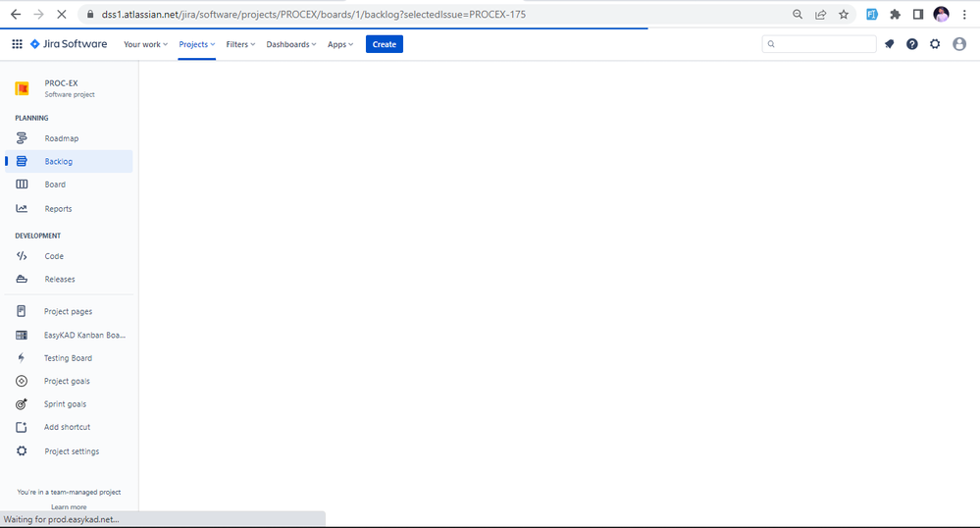
Task: Open the Jira settings gear icon
Action: (935, 44)
